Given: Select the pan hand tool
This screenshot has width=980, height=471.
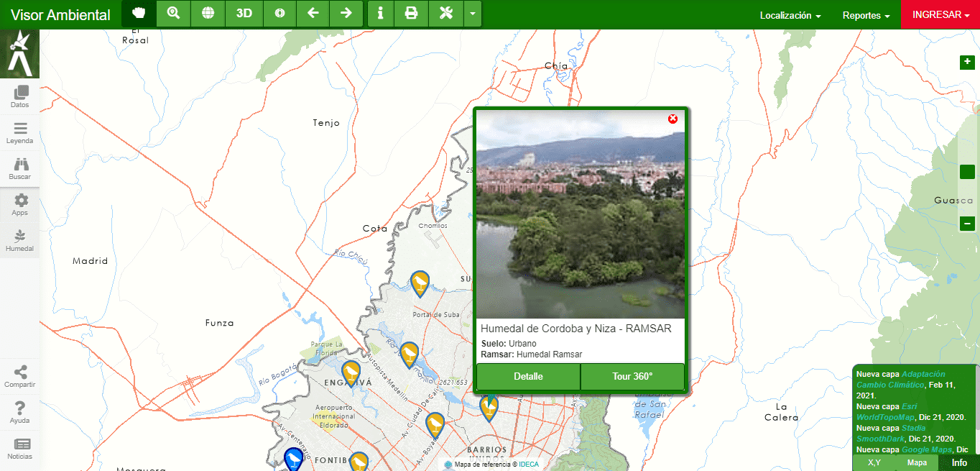Looking at the screenshot, I should [x=139, y=14].
